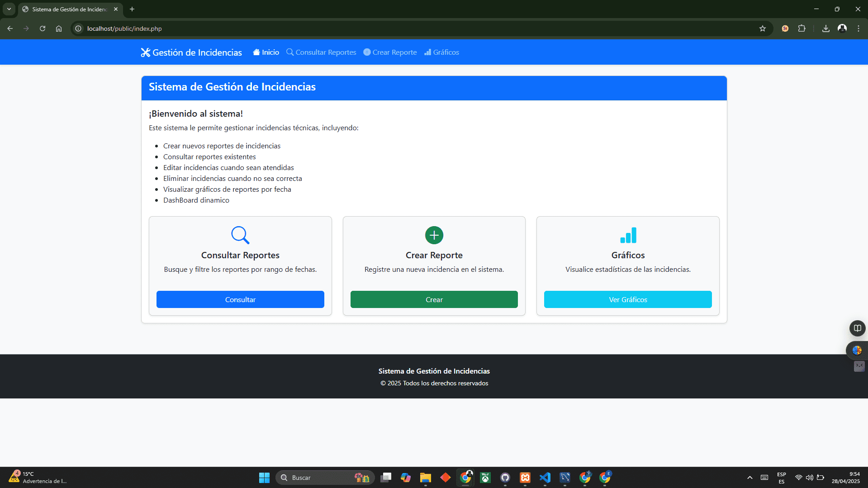Open Visual Studio Code from the taskbar

(x=545, y=478)
